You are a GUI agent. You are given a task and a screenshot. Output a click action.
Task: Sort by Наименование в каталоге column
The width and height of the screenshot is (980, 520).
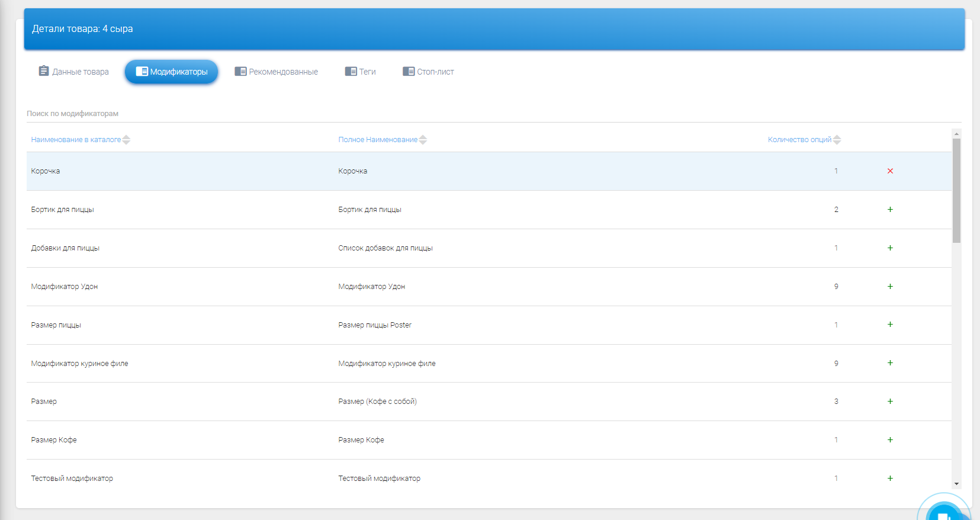76,140
